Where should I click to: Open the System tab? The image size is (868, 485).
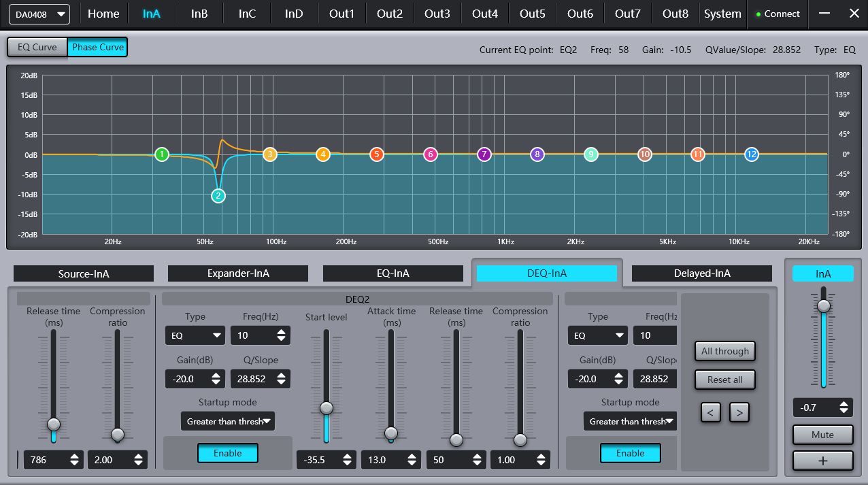click(722, 14)
